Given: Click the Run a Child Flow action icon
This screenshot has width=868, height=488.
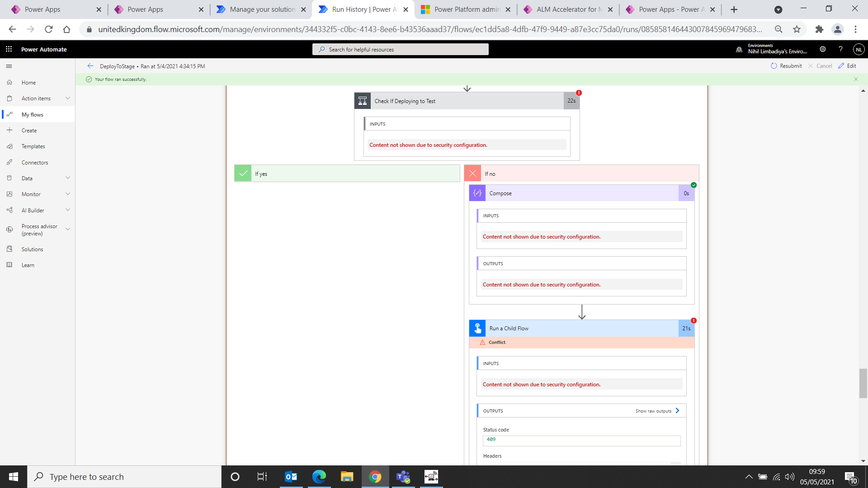Looking at the screenshot, I should [x=477, y=328].
